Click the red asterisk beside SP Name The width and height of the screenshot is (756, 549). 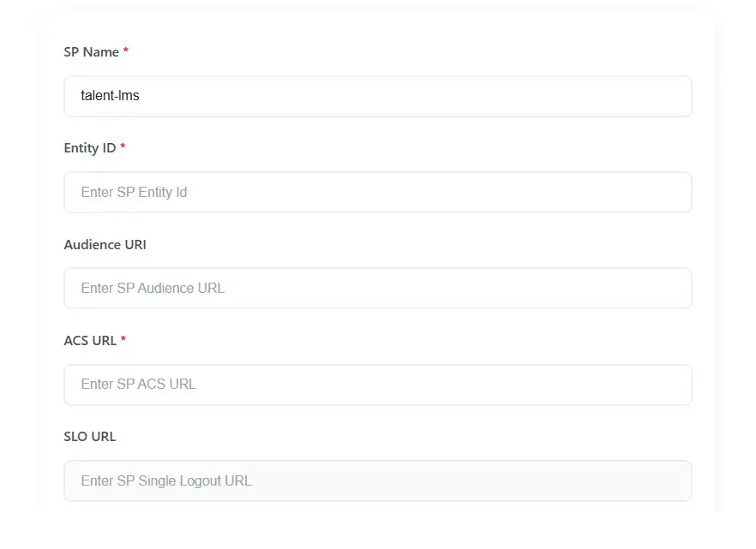(125, 51)
